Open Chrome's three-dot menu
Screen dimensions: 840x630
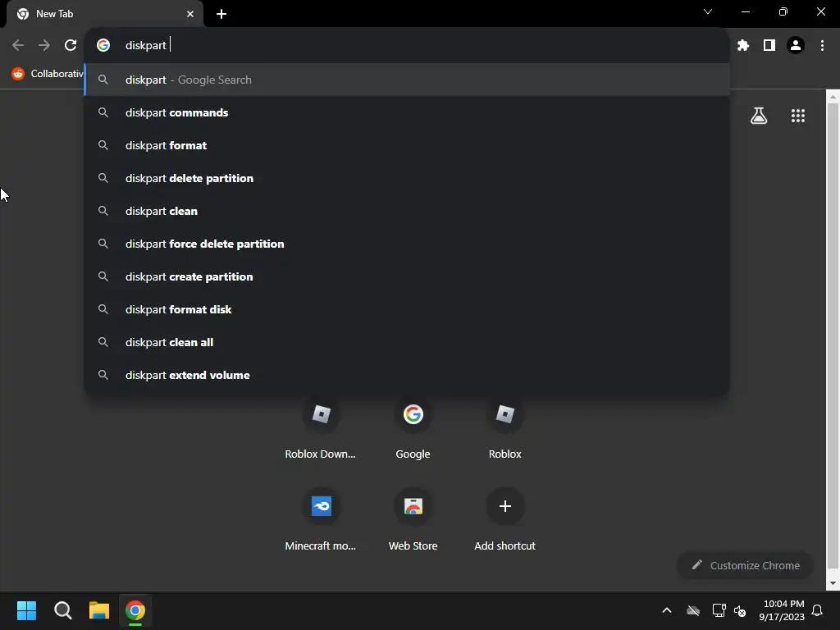[822, 45]
